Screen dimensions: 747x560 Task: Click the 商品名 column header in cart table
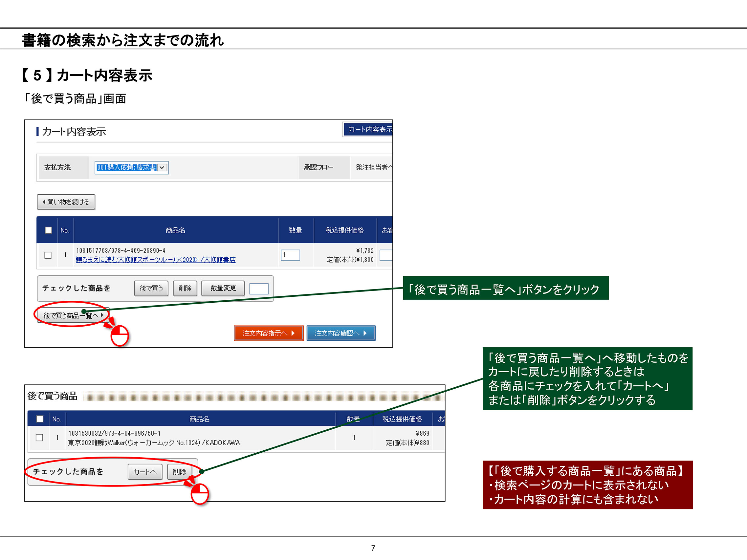click(175, 230)
